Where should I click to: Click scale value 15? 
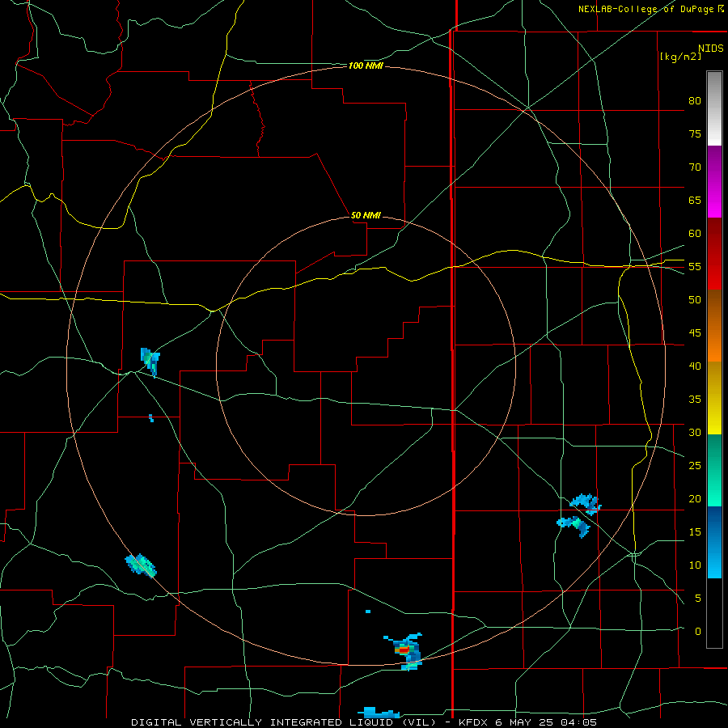695,532
